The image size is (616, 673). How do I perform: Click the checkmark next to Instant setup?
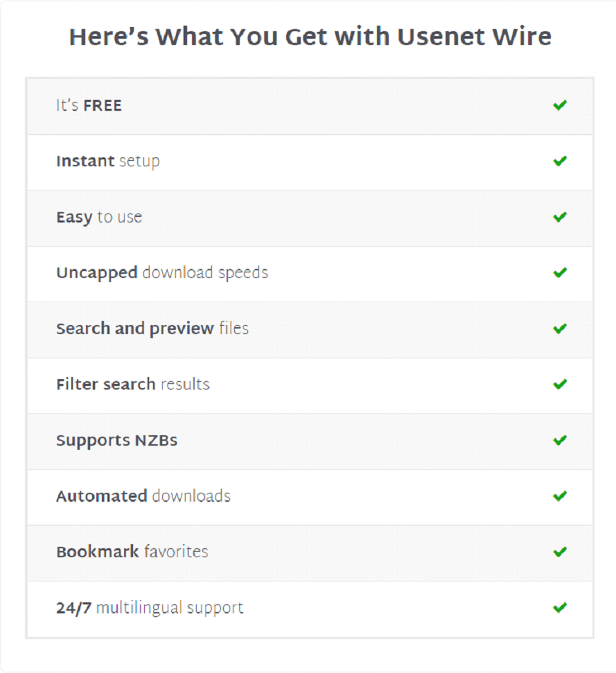560,161
